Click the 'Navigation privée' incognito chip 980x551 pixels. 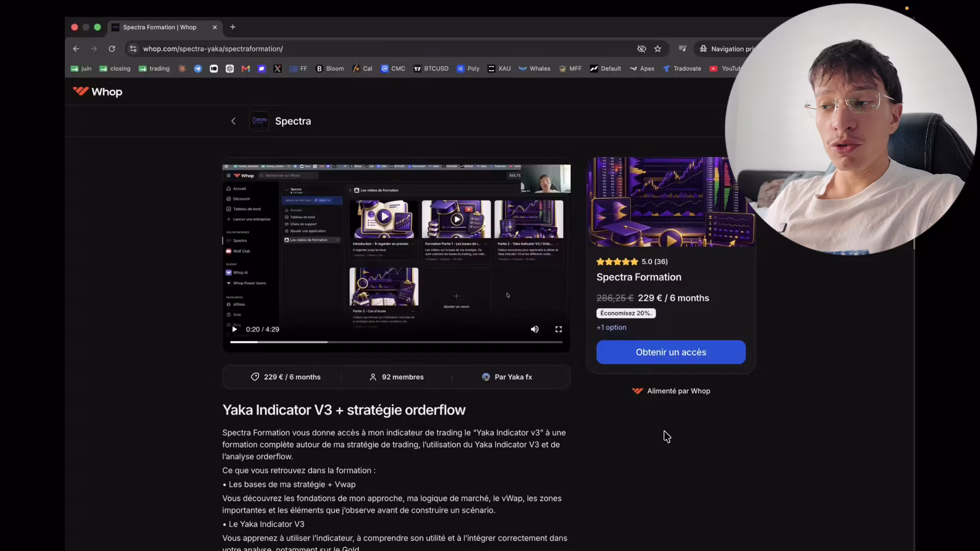tap(726, 49)
